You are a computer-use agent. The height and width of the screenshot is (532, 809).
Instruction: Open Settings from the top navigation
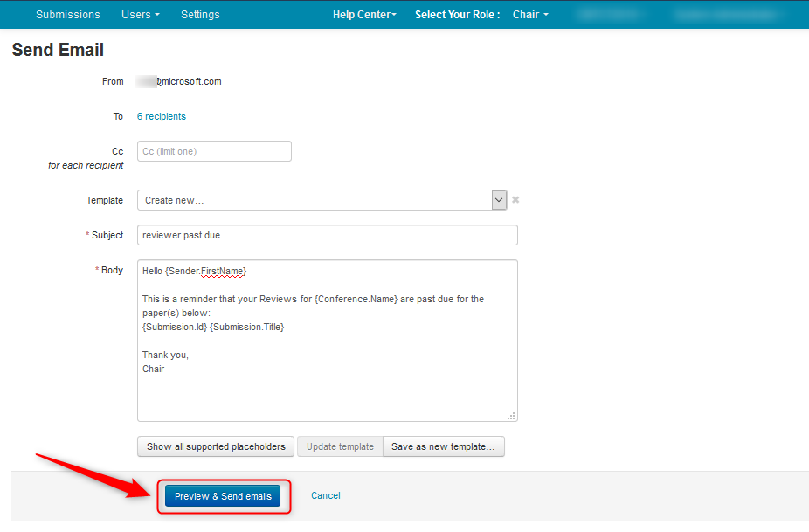[x=200, y=15]
